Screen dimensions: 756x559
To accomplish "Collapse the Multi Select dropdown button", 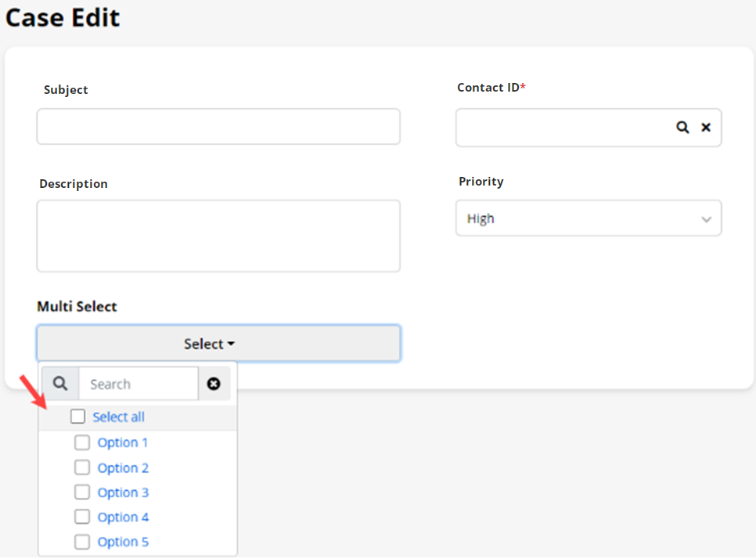I will (x=218, y=344).
